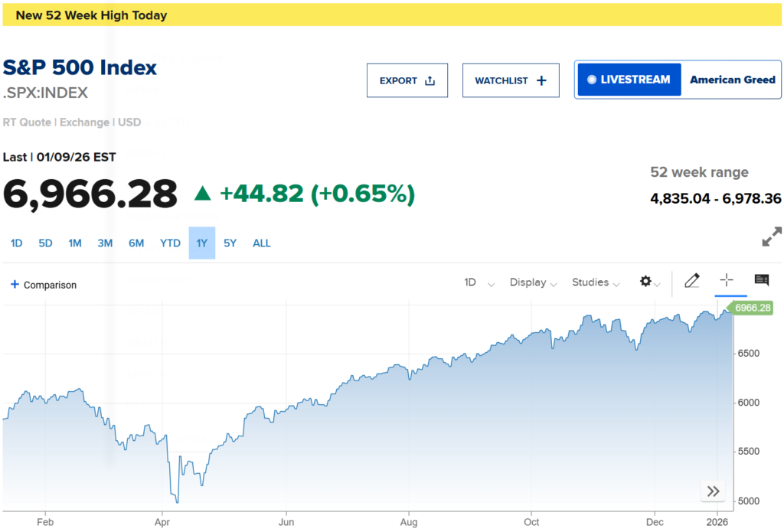
Task: Open the draw pencil tool
Action: [x=692, y=281]
